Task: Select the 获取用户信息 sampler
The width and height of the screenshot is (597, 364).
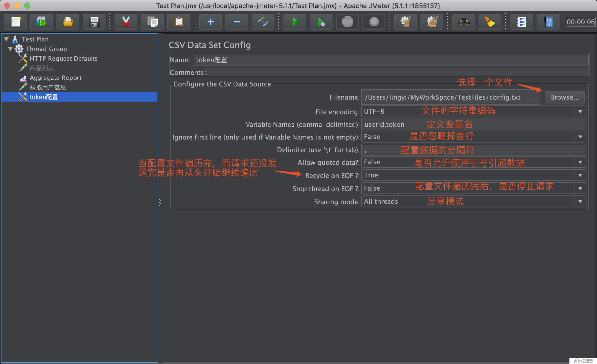Action: coord(48,87)
